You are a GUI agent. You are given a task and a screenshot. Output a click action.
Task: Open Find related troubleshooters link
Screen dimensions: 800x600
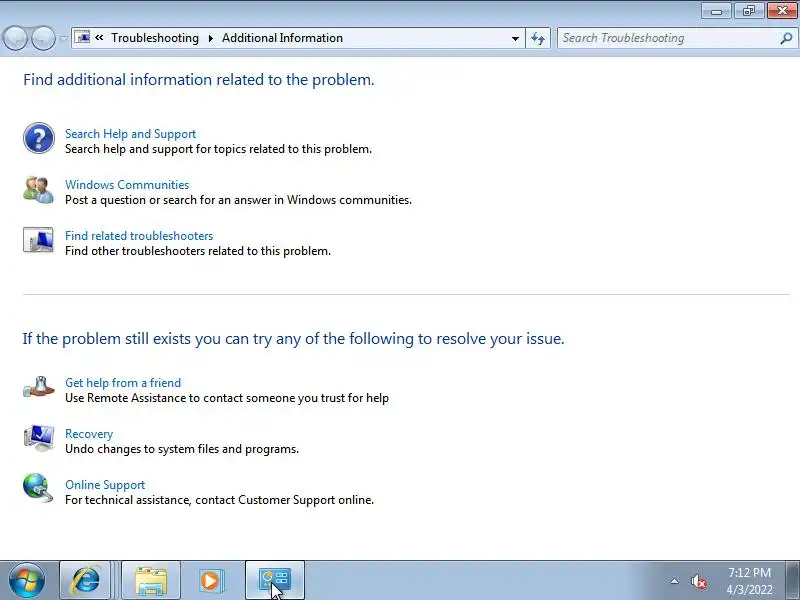point(139,236)
